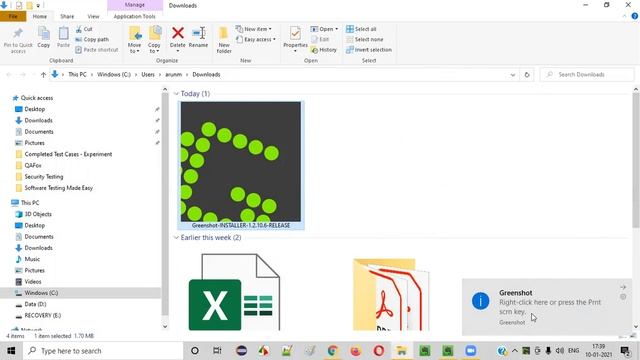This screenshot has width=640, height=360.
Task: Click Edit in Open group
Action: [x=320, y=40]
